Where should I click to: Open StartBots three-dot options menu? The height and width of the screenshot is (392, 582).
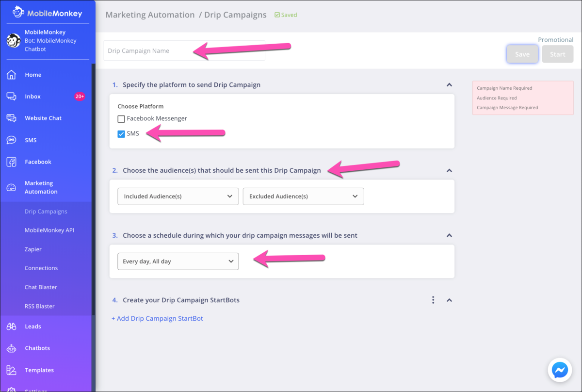[x=433, y=300]
